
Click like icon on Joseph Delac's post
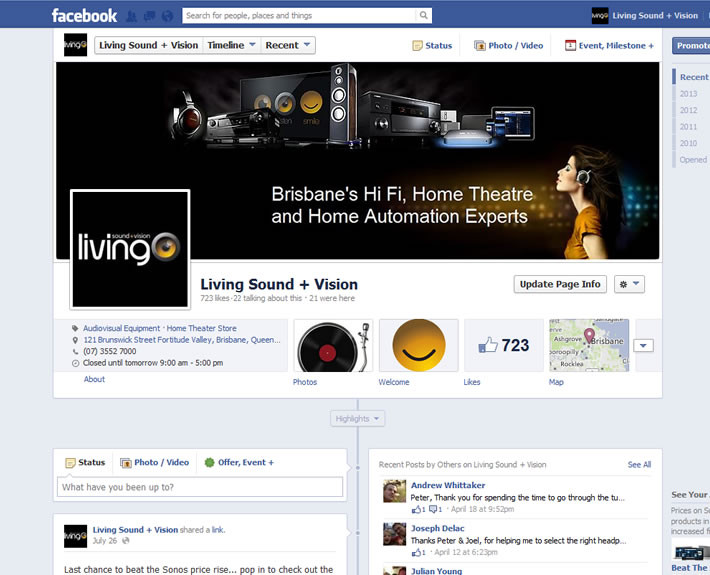(x=418, y=552)
